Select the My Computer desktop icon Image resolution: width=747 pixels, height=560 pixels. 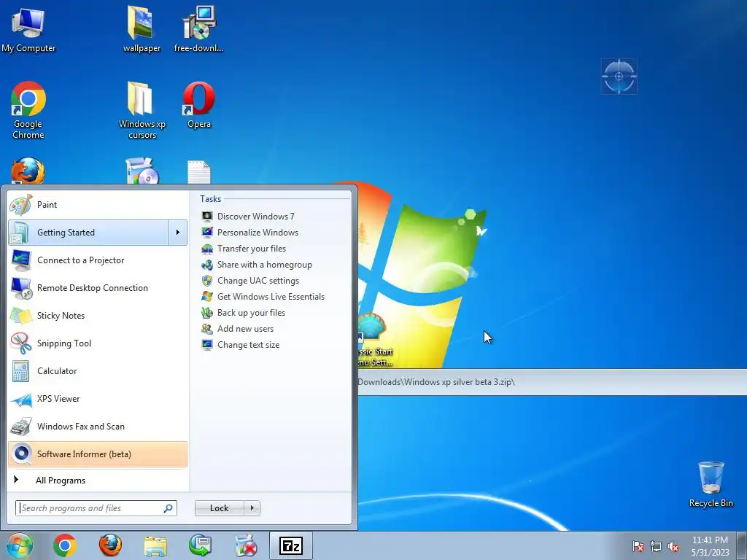(x=28, y=30)
